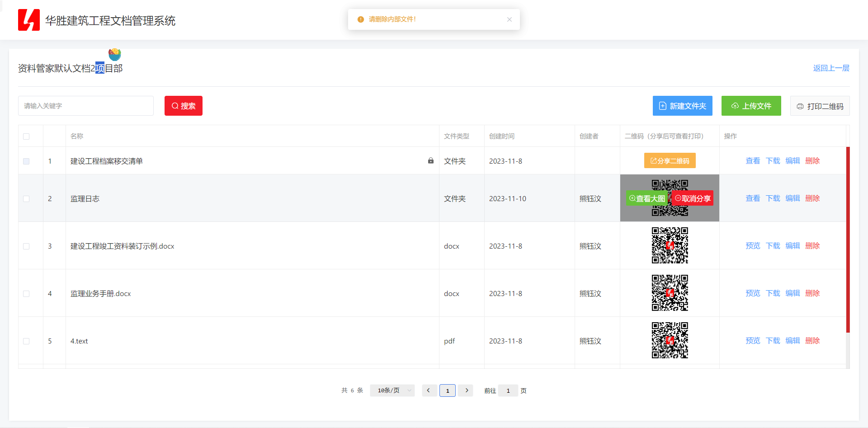Image resolution: width=868 pixels, height=428 pixels.
Task: Click 预览 for 监理业务手册.docx
Action: click(753, 293)
